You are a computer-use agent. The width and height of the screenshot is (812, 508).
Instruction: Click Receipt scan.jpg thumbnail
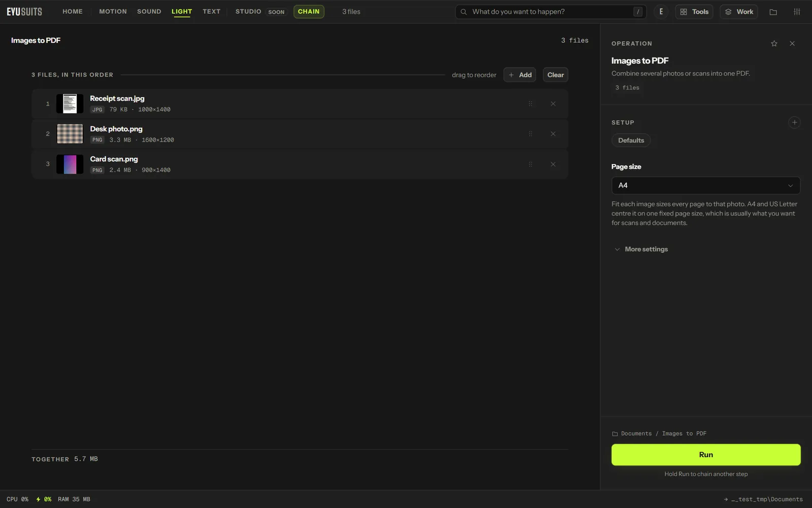point(70,104)
